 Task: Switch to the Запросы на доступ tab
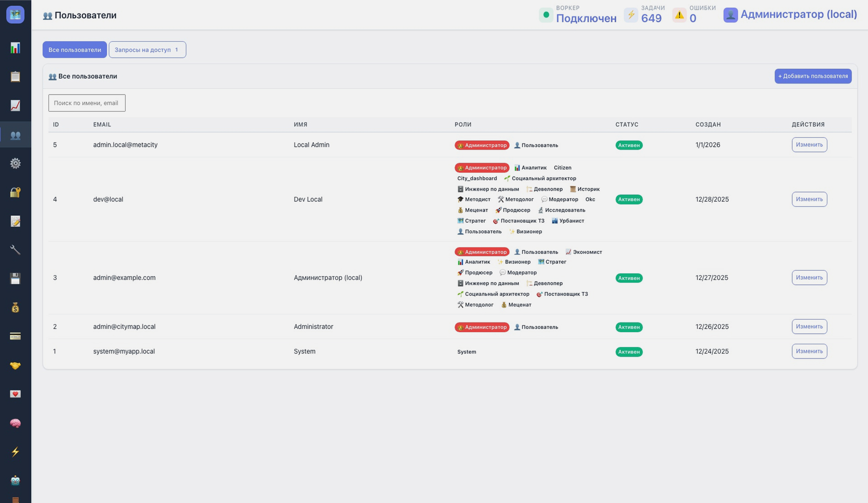(147, 50)
